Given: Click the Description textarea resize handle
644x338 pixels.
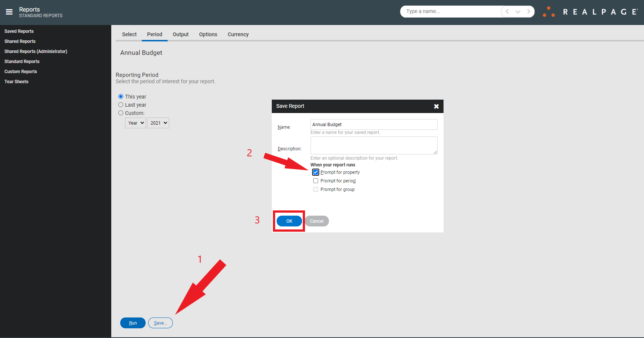Looking at the screenshot, I should pos(435,152).
